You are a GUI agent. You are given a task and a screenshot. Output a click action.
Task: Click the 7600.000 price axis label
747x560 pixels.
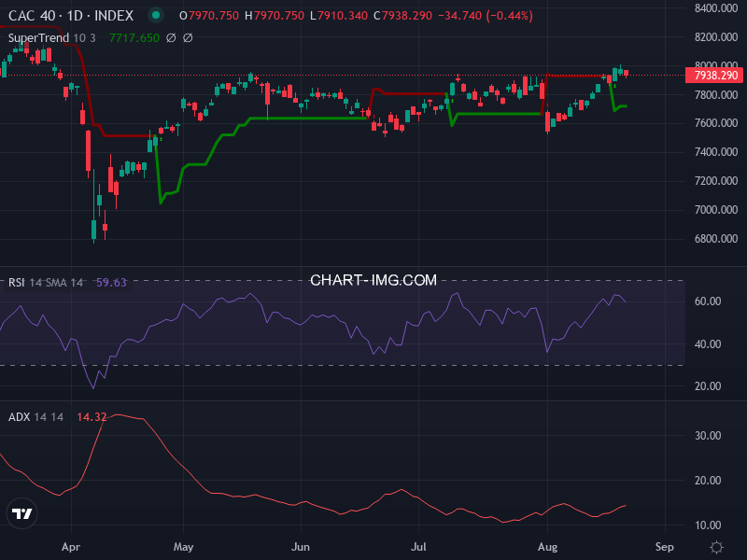pos(716,123)
